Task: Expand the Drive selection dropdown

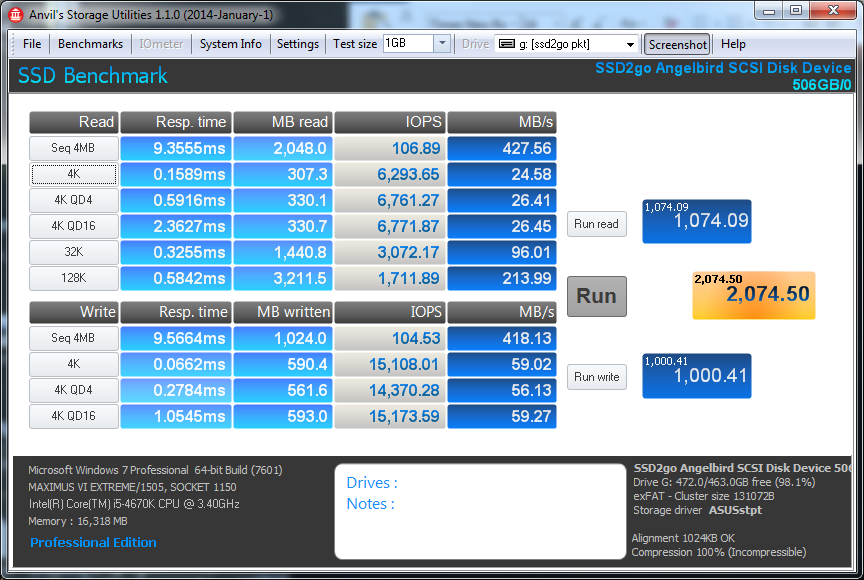Action: 629,44
